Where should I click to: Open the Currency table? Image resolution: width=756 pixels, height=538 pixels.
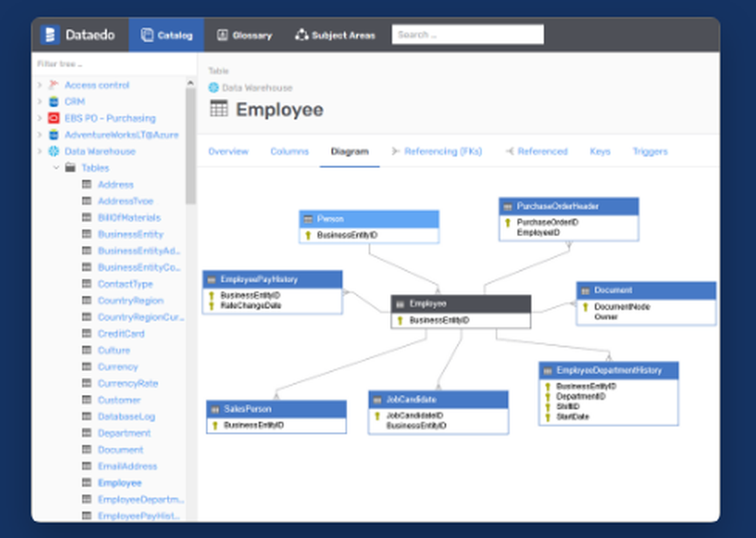[x=118, y=367]
